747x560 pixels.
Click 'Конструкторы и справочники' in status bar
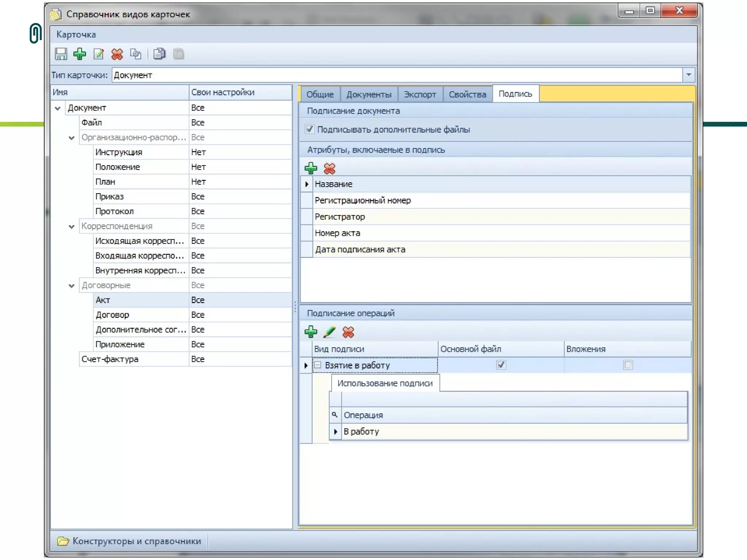pyautogui.click(x=136, y=541)
